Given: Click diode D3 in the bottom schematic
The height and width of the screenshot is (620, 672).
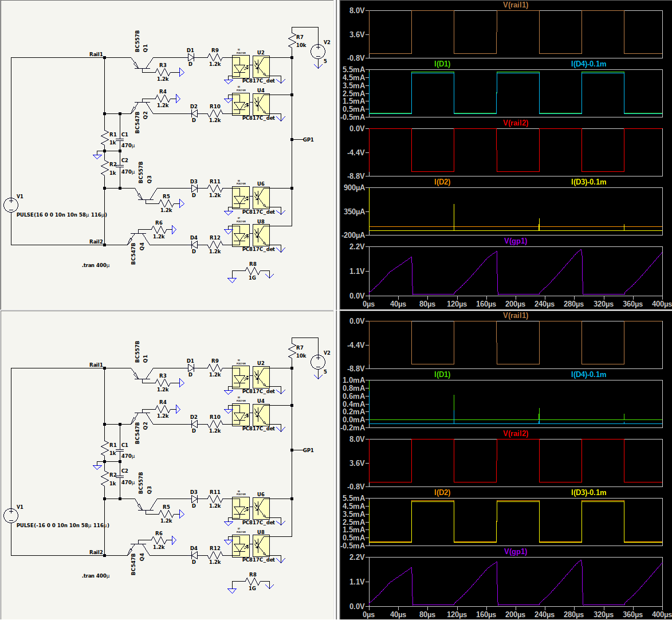Looking at the screenshot, I should (x=194, y=500).
